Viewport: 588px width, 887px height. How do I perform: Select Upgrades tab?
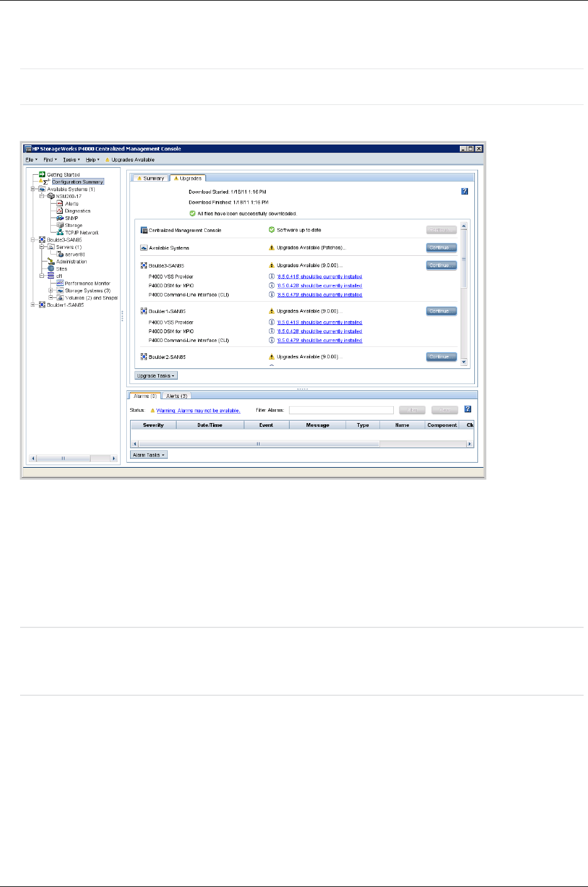tap(187, 179)
